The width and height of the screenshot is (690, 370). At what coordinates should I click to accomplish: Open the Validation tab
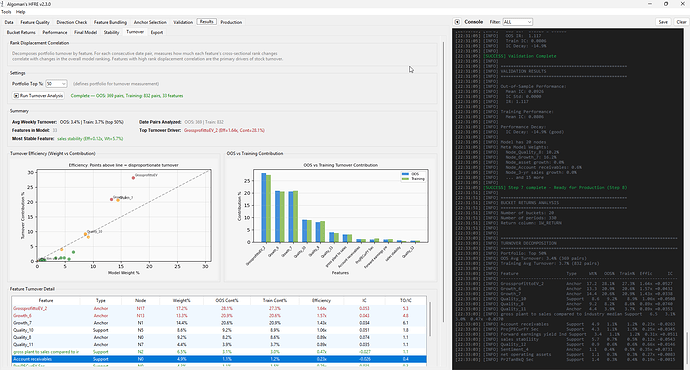coord(183,22)
